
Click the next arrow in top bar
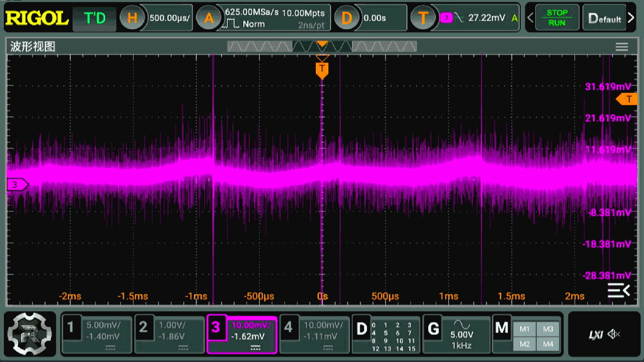tap(631, 18)
